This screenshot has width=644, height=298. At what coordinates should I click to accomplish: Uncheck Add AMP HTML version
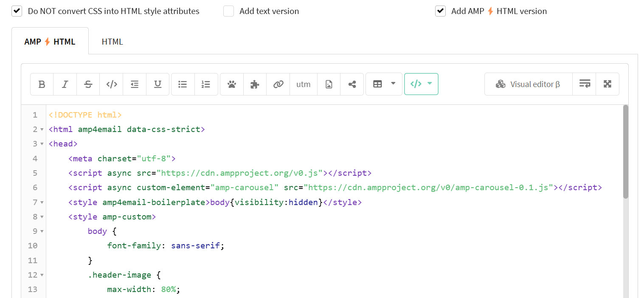point(440,11)
